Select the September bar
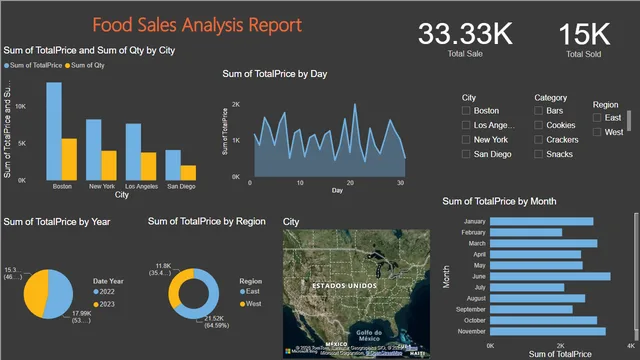The width and height of the screenshot is (640, 360). coord(531,309)
